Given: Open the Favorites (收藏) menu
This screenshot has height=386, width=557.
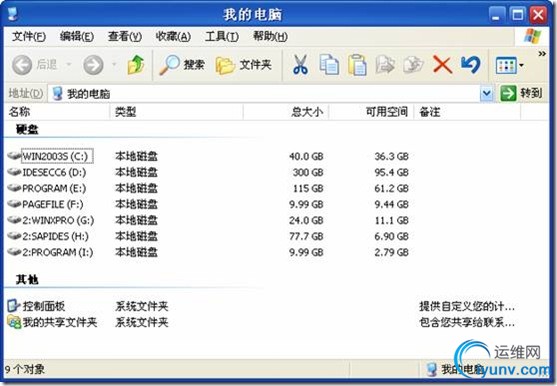Looking at the screenshot, I should click(x=173, y=36).
